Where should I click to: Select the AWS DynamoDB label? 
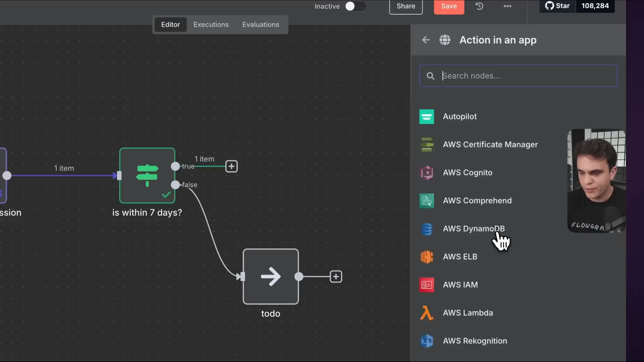tap(474, 229)
